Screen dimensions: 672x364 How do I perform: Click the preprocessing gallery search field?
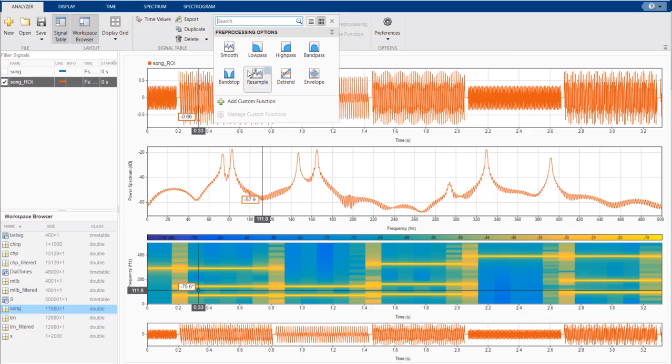tap(256, 21)
